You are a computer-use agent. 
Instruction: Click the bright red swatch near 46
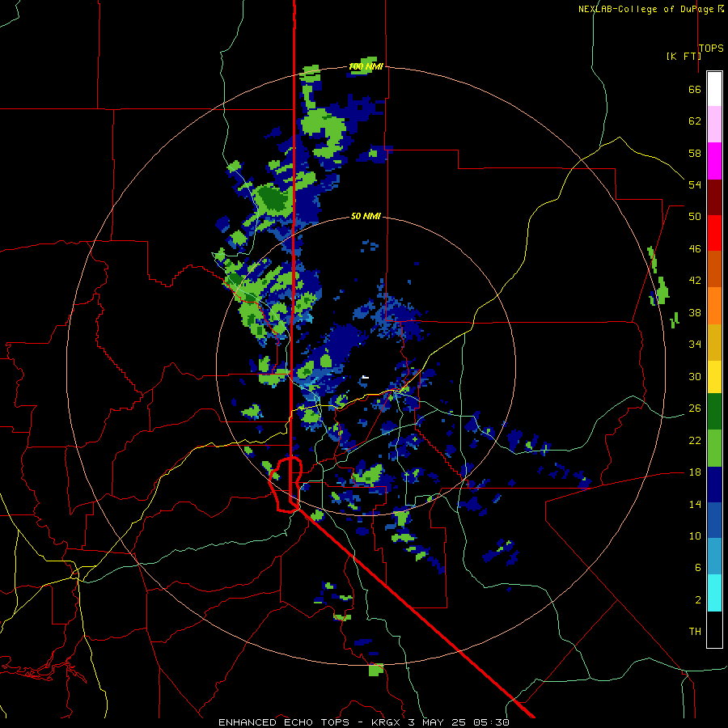(714, 233)
